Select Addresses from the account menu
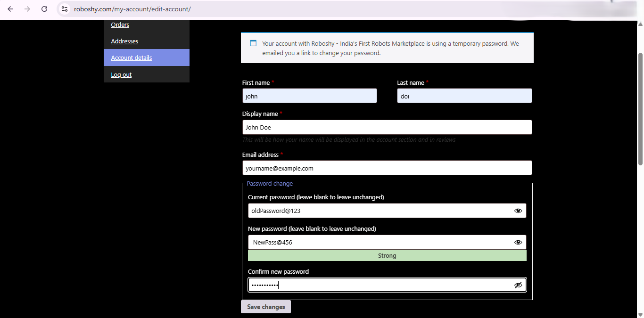Screen dimensions: 644x318 (x=124, y=41)
